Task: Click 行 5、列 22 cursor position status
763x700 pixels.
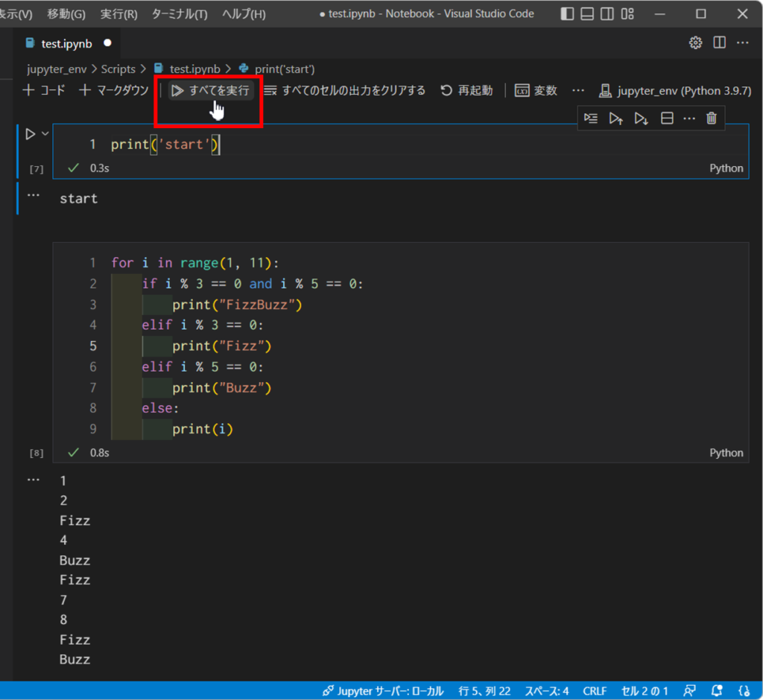Action: (484, 691)
